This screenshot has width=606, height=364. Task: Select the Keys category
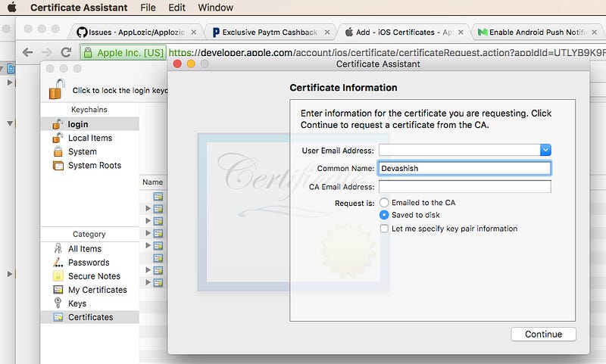[77, 303]
